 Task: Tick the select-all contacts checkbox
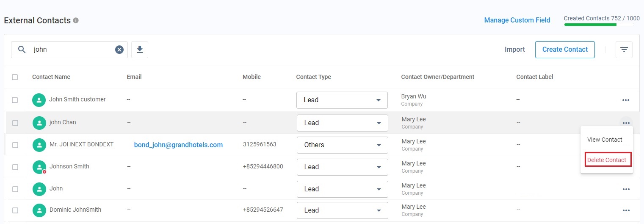[15, 77]
